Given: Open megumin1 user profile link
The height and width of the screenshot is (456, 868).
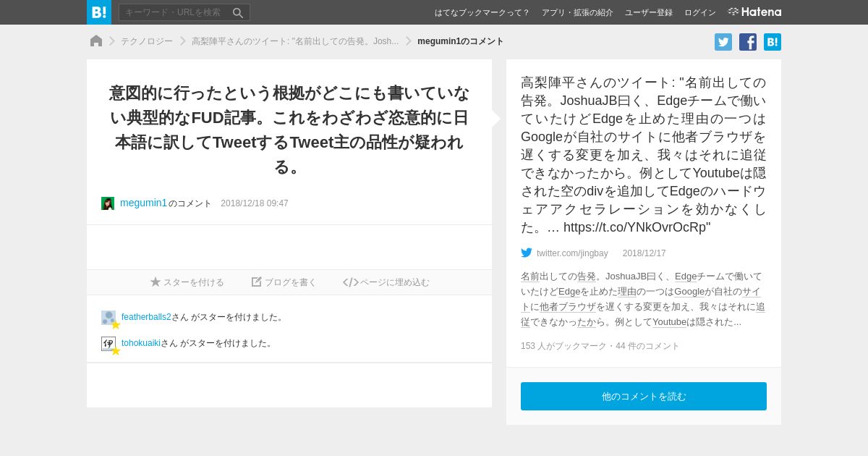Looking at the screenshot, I should 143,203.
